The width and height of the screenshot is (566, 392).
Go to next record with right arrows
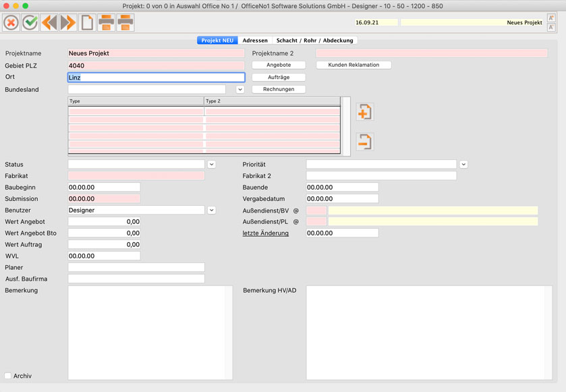pyautogui.click(x=68, y=23)
